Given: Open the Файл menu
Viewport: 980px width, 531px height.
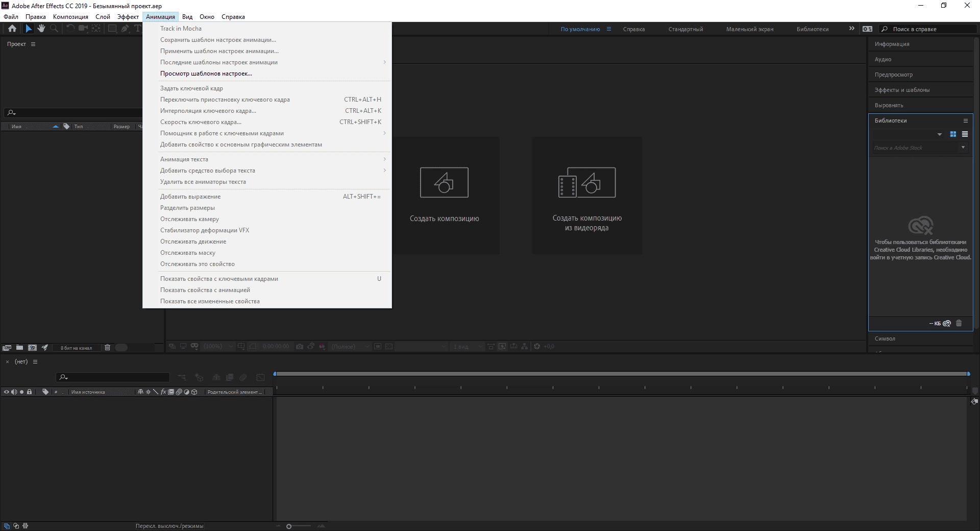Looking at the screenshot, I should [x=11, y=17].
